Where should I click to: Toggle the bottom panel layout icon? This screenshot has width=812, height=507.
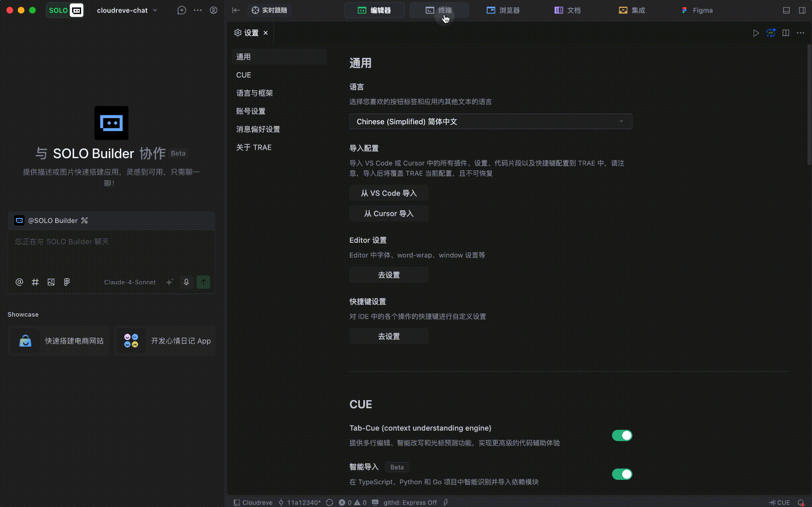click(786, 10)
